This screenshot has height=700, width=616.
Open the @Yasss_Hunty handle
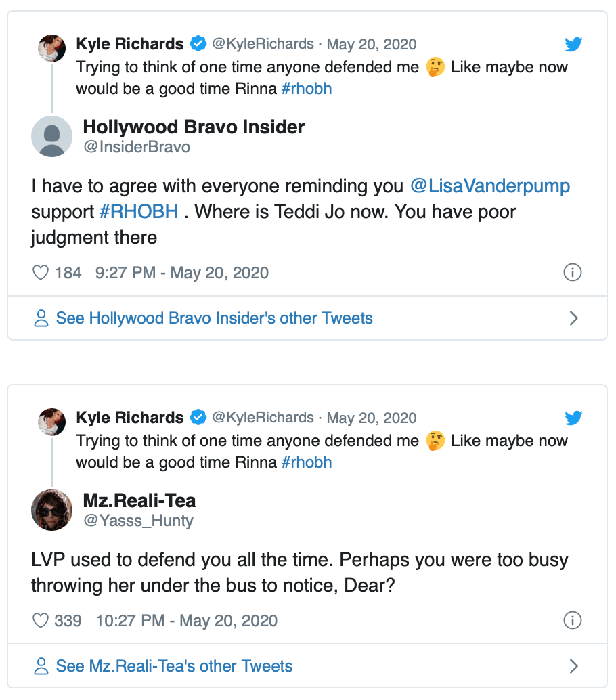point(138,521)
